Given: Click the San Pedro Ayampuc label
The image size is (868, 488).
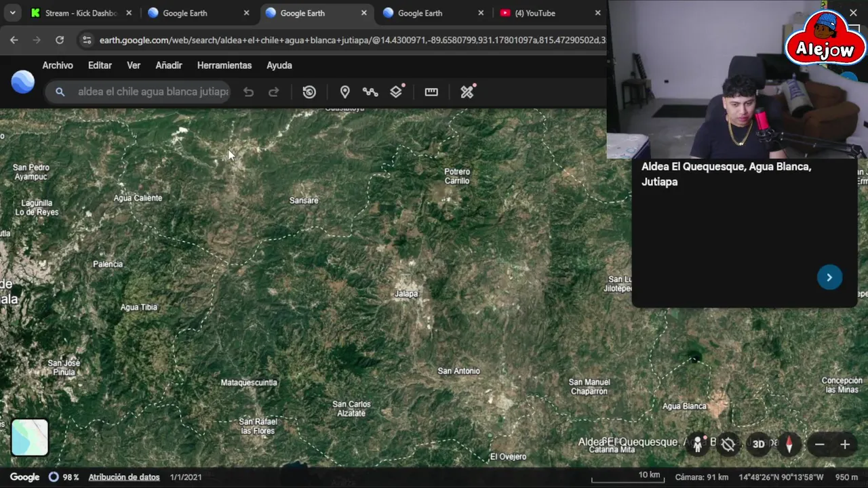Looking at the screenshot, I should pos(31,172).
